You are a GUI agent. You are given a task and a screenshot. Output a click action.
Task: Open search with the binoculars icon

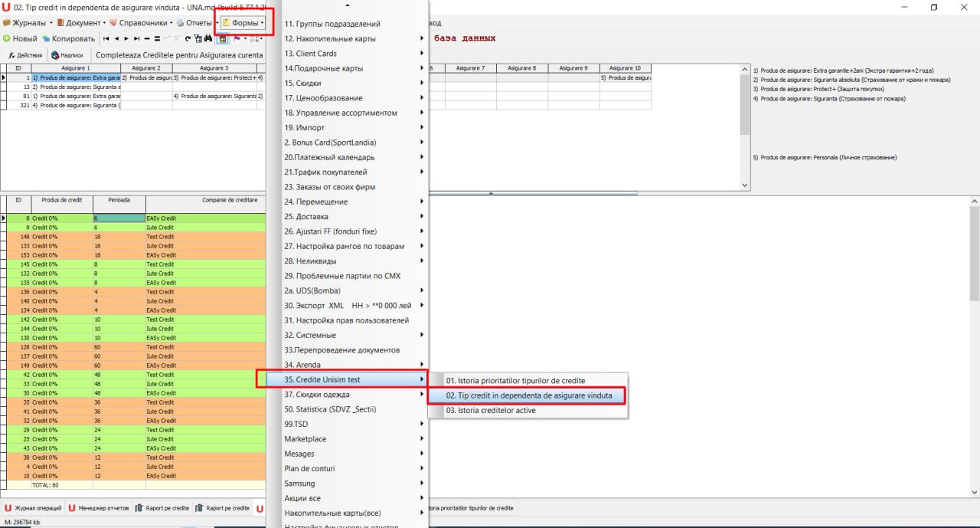coord(208,38)
